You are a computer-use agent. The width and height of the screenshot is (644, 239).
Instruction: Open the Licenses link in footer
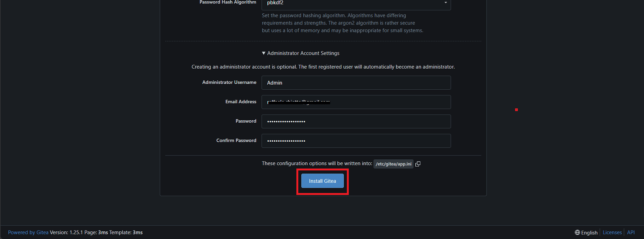click(x=612, y=232)
